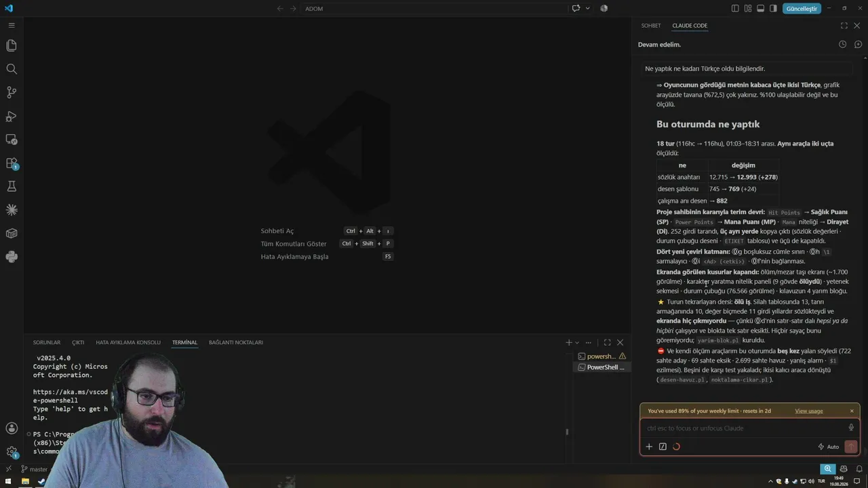Open the remote window status bar indicator
The image size is (868, 488).
click(x=9, y=468)
